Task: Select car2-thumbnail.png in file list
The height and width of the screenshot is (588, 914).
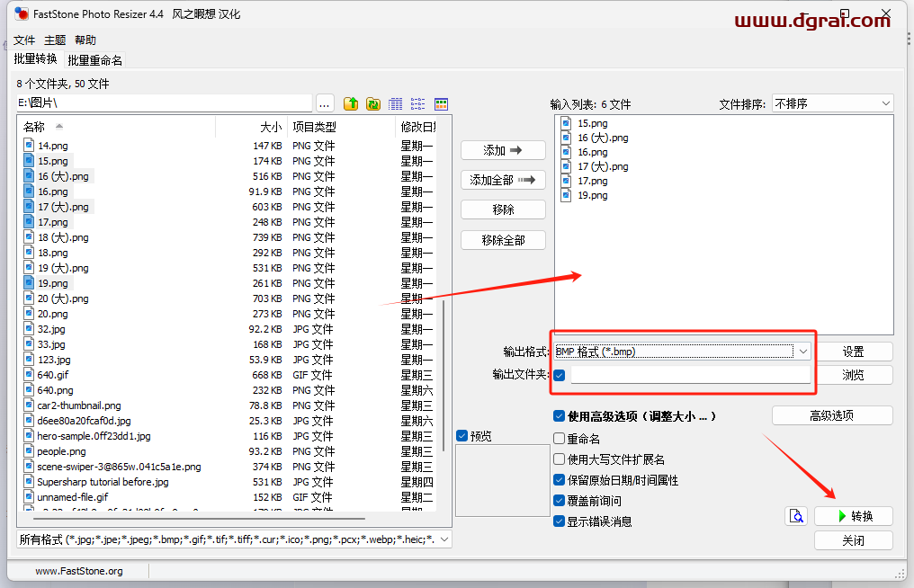Action: coord(79,405)
